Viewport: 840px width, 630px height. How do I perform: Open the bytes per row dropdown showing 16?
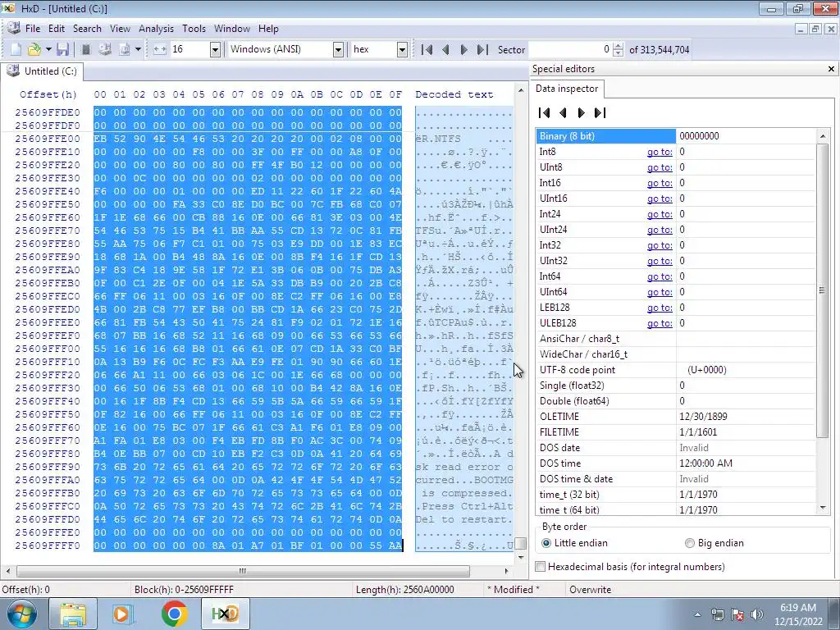click(215, 50)
